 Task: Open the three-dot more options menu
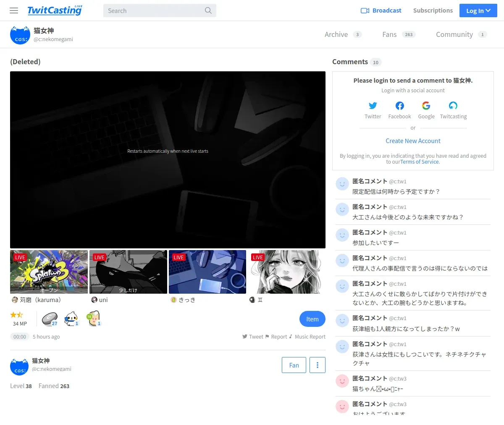pyautogui.click(x=318, y=365)
